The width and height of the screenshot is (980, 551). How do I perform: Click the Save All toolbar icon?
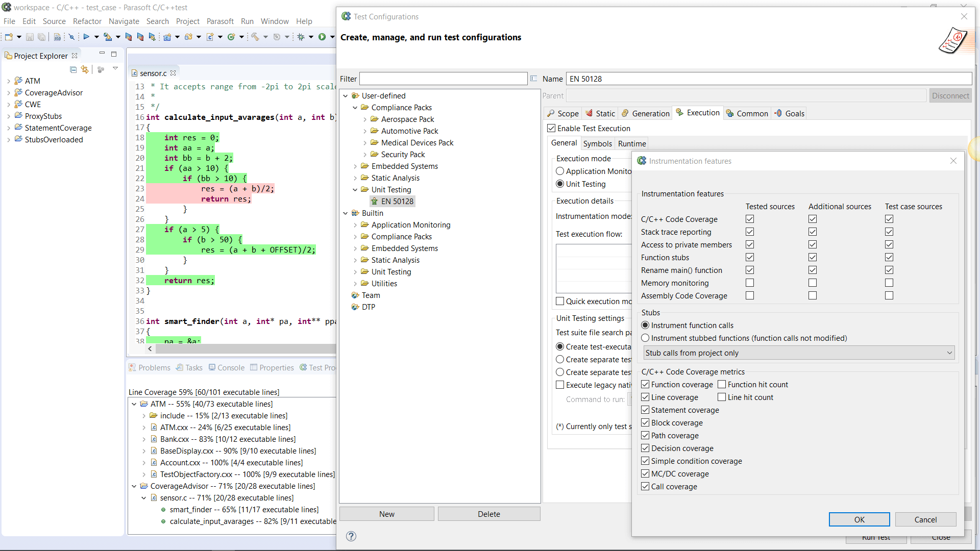[42, 37]
